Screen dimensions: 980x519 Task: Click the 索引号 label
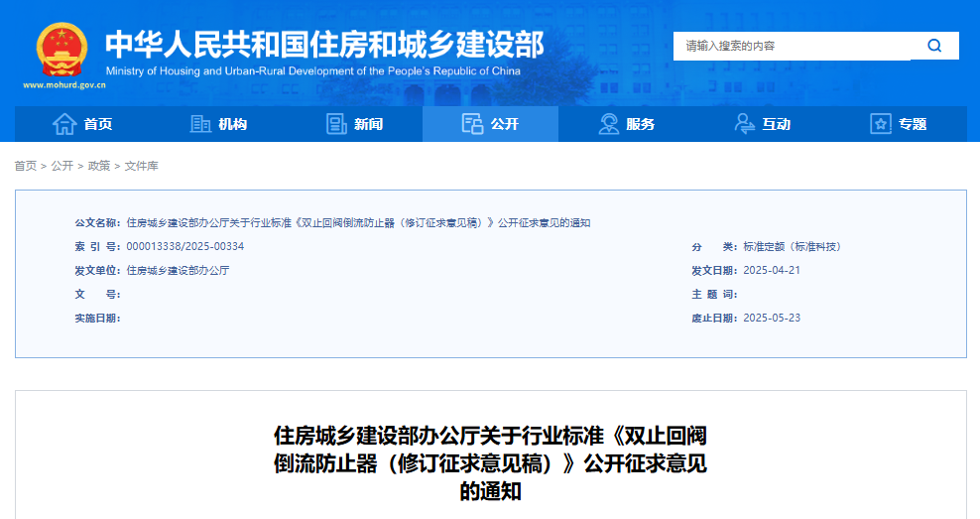[97, 246]
